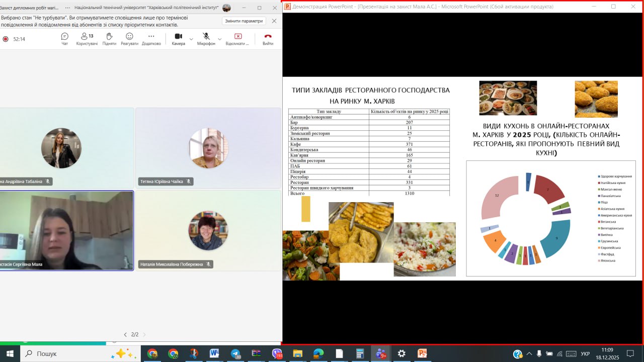Click the help question mark tray icon
The width and height of the screenshot is (644, 362).
[x=517, y=354]
